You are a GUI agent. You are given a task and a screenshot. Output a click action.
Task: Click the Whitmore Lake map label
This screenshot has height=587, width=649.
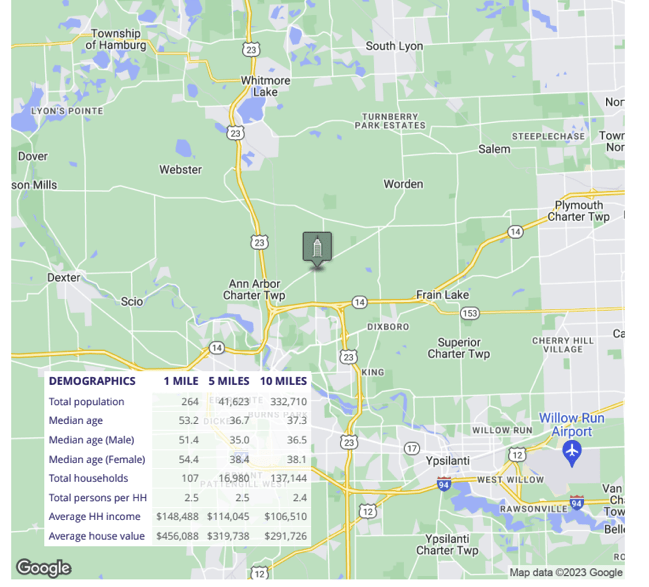pyautogui.click(x=265, y=86)
